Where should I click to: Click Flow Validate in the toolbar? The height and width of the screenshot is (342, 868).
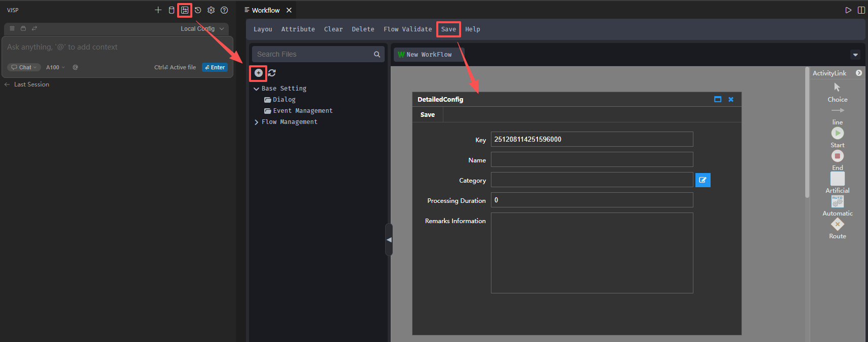407,29
